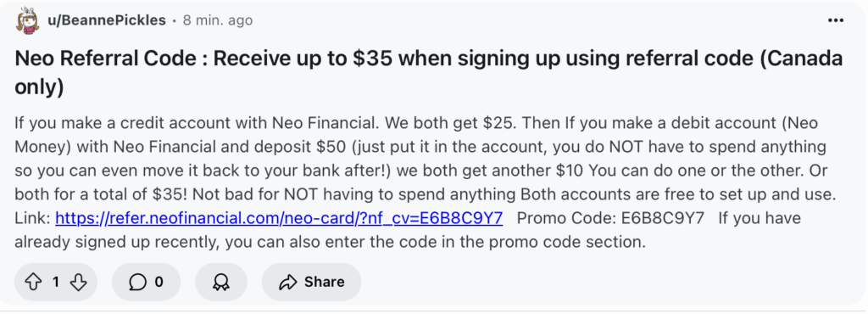The height and width of the screenshot is (314, 868).
Task: Open the refer.neofinancial.com referral link
Action: point(279,217)
